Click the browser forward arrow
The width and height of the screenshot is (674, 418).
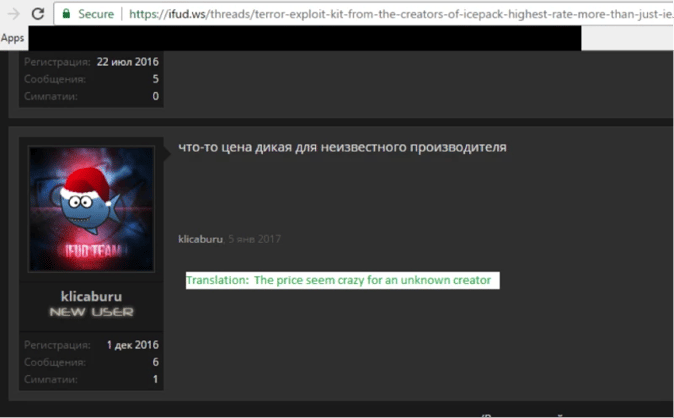click(13, 15)
